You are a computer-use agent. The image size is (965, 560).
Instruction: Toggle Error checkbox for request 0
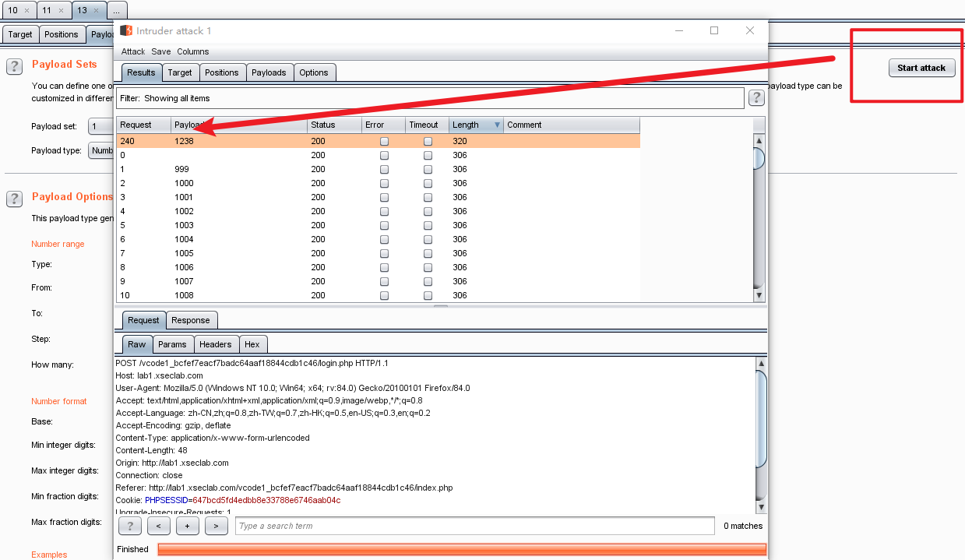pyautogui.click(x=384, y=155)
